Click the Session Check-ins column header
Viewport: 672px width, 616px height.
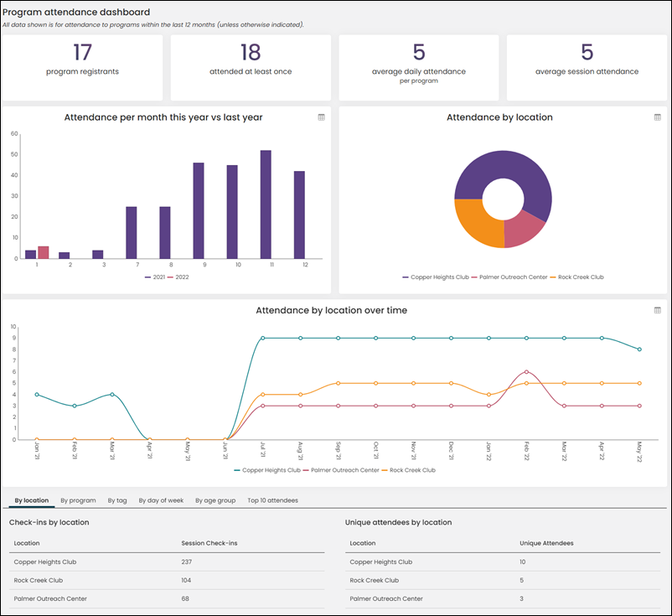click(209, 543)
